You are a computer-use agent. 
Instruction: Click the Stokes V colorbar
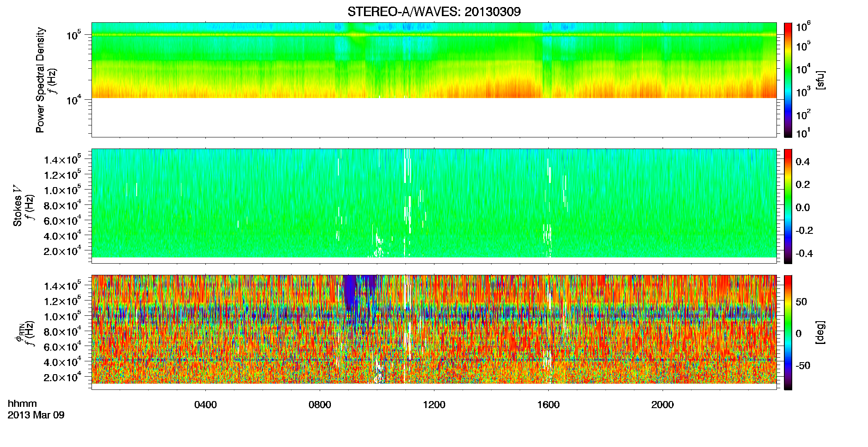(x=788, y=206)
